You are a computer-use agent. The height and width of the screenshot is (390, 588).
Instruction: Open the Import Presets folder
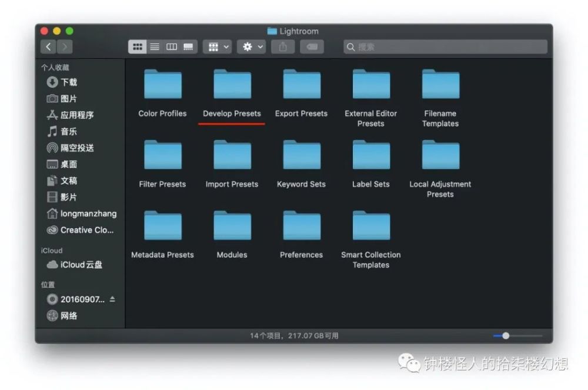coord(232,155)
